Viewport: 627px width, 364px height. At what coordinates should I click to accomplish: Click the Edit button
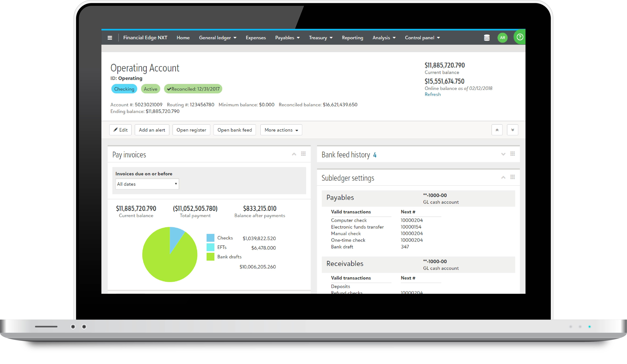coord(120,130)
